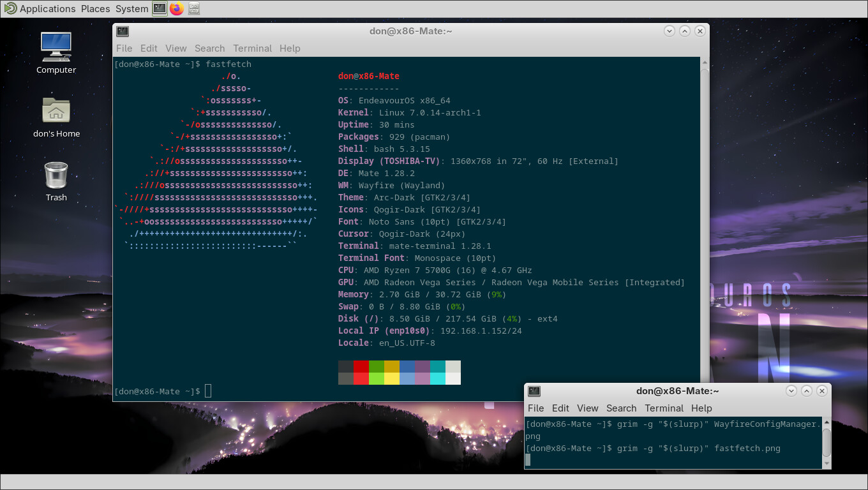
Task: Click the typed 'fastfetch' command text
Action: tap(228, 64)
